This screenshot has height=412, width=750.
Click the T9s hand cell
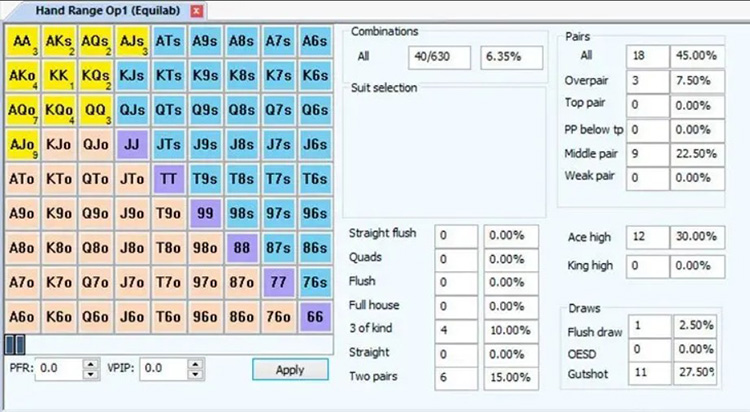pos(205,179)
